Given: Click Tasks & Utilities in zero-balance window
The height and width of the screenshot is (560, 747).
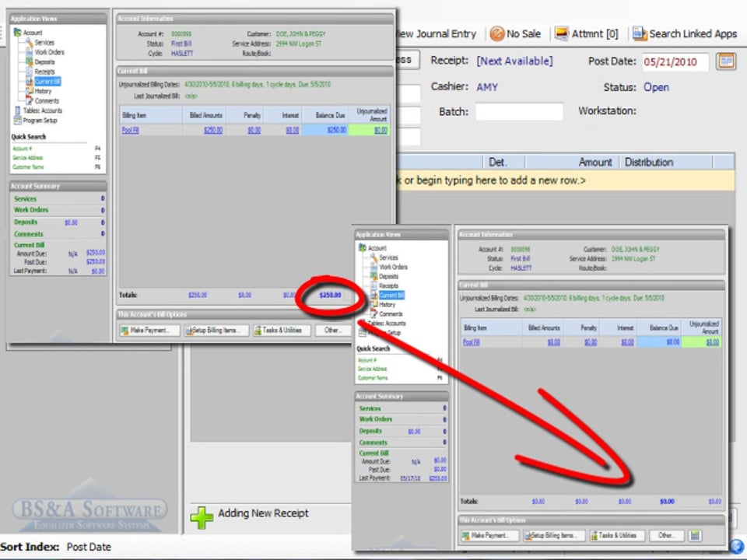Looking at the screenshot, I should 616,536.
